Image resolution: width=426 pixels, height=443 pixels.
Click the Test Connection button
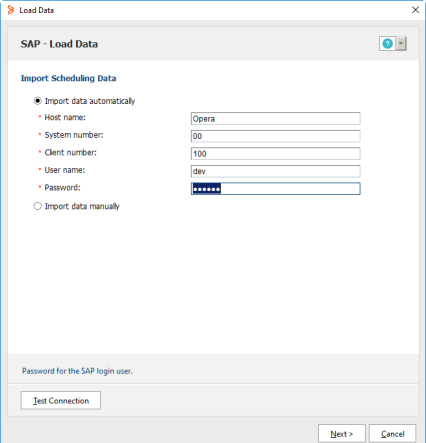pos(61,400)
